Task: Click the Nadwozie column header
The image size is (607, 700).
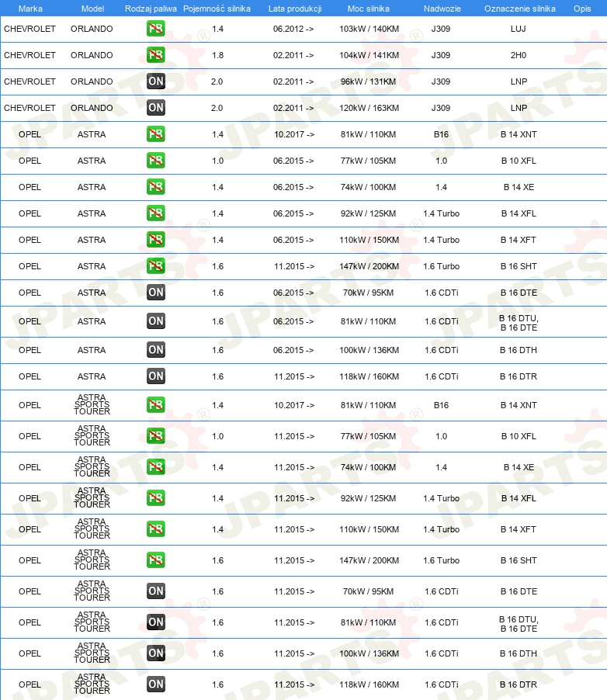Action: point(442,9)
